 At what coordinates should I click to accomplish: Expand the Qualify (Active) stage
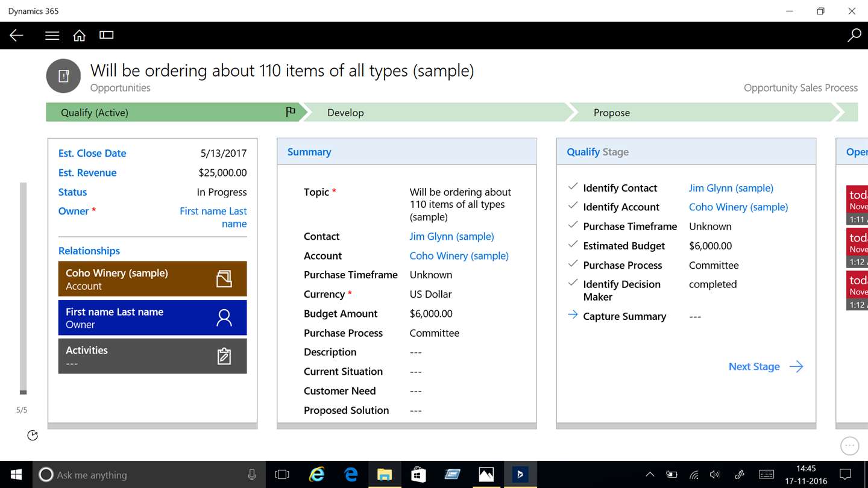175,112
